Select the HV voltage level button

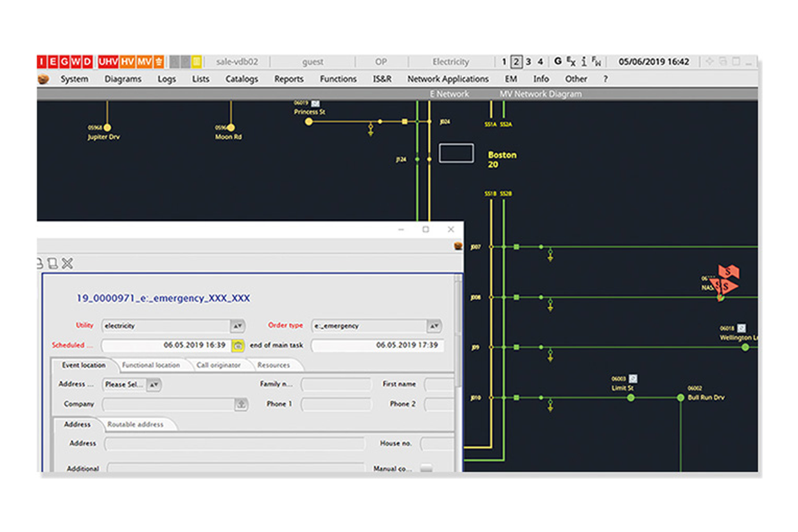(x=127, y=62)
